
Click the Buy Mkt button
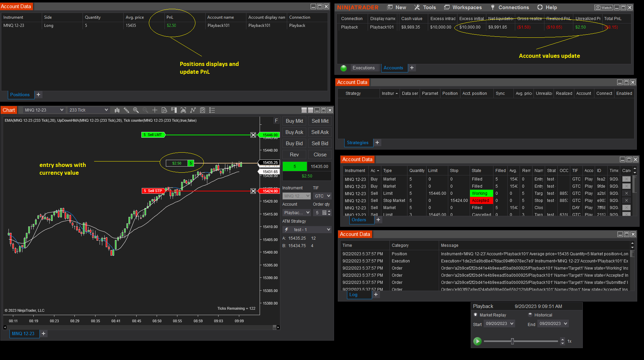pyautogui.click(x=294, y=121)
